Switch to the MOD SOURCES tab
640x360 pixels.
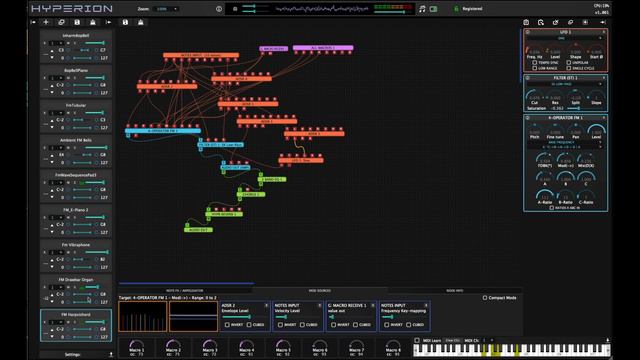coord(320,291)
